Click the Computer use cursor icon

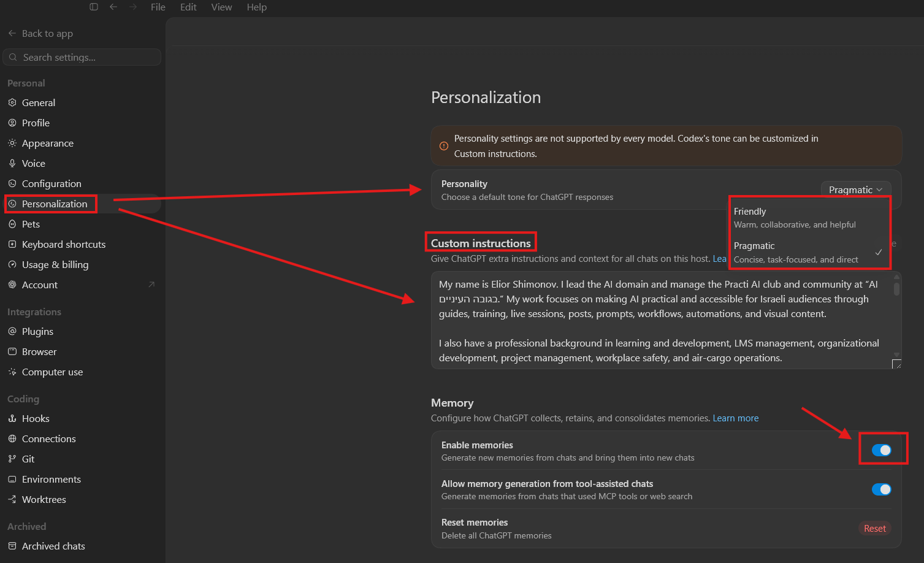(x=12, y=372)
